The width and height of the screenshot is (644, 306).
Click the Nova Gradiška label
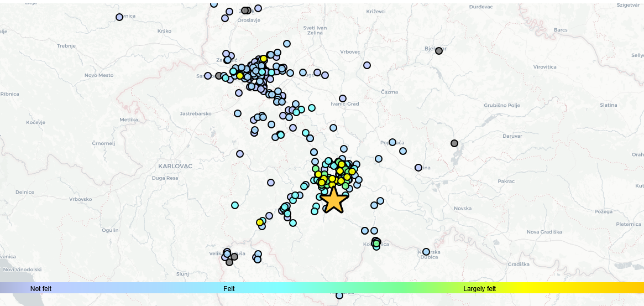tap(544, 232)
